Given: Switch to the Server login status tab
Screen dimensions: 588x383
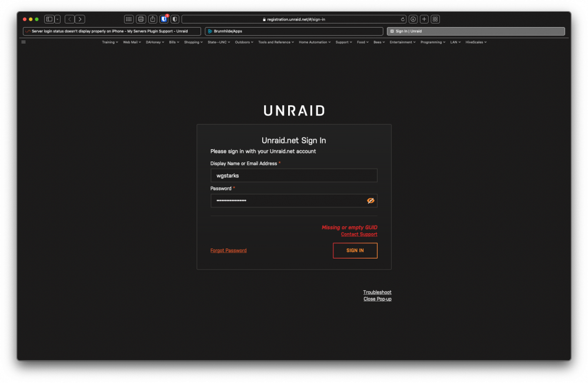Looking at the screenshot, I should (112, 32).
